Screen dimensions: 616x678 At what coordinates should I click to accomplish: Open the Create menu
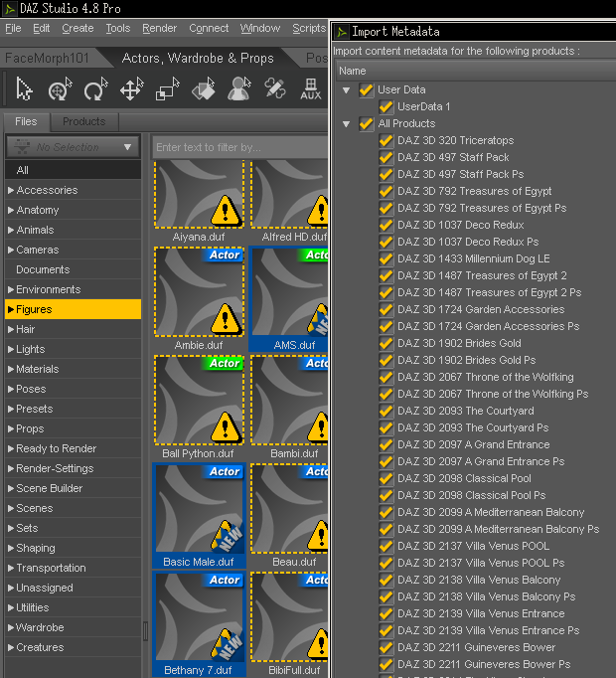[77, 28]
